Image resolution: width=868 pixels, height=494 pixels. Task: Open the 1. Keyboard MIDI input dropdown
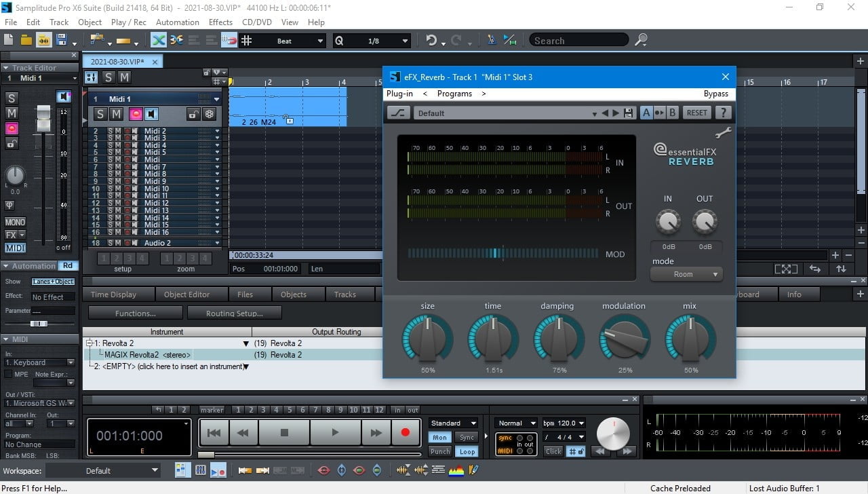40,362
